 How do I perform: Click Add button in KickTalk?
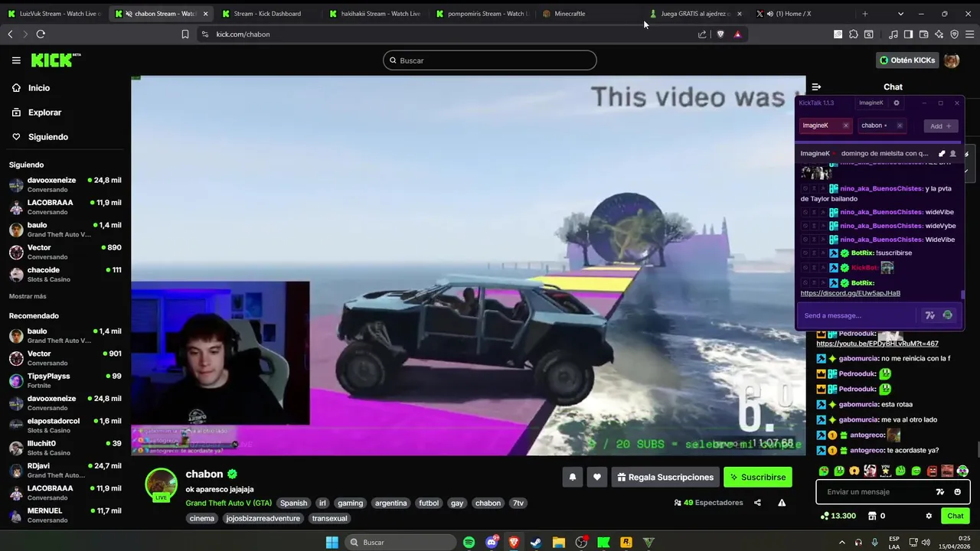click(940, 126)
